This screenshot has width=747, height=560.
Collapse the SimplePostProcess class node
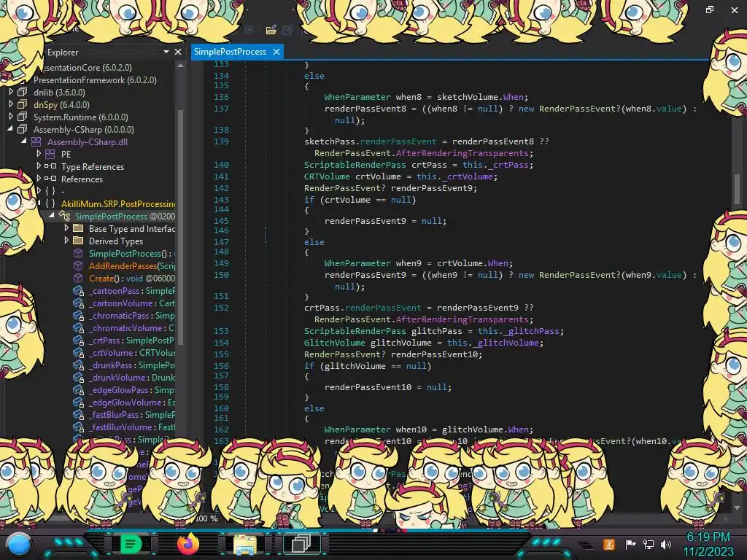[x=52, y=215]
